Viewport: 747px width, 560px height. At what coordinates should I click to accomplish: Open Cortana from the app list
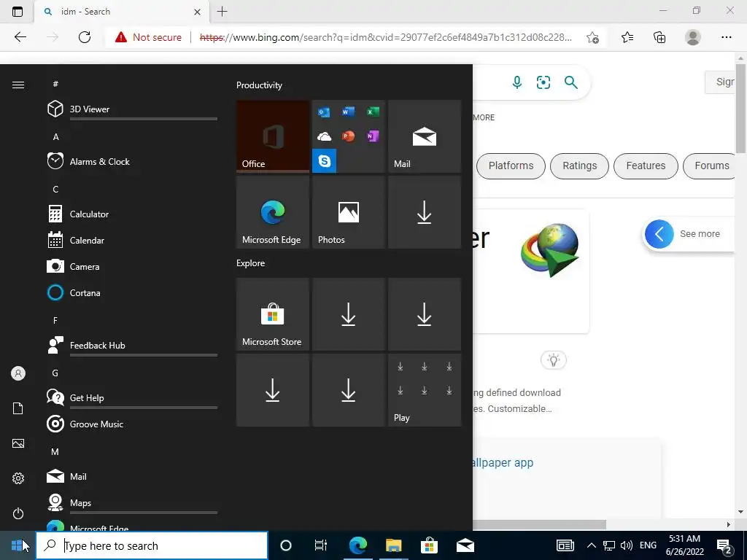(x=132, y=293)
